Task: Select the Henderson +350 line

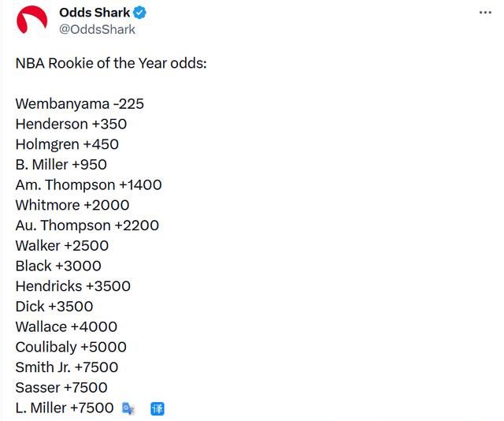Action: tap(71, 124)
